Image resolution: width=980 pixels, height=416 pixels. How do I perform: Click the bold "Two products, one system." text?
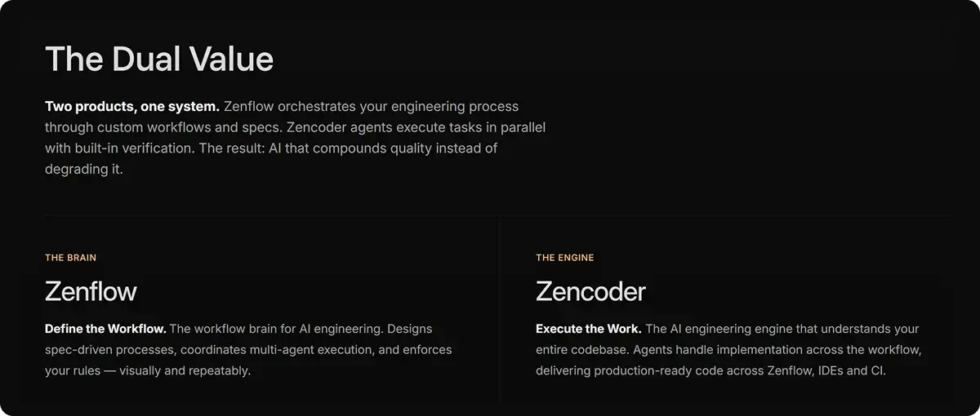pyautogui.click(x=132, y=107)
